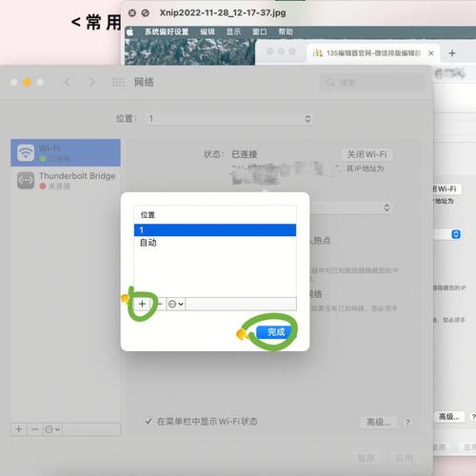Close the 135编辑器 browser tab

(x=430, y=53)
